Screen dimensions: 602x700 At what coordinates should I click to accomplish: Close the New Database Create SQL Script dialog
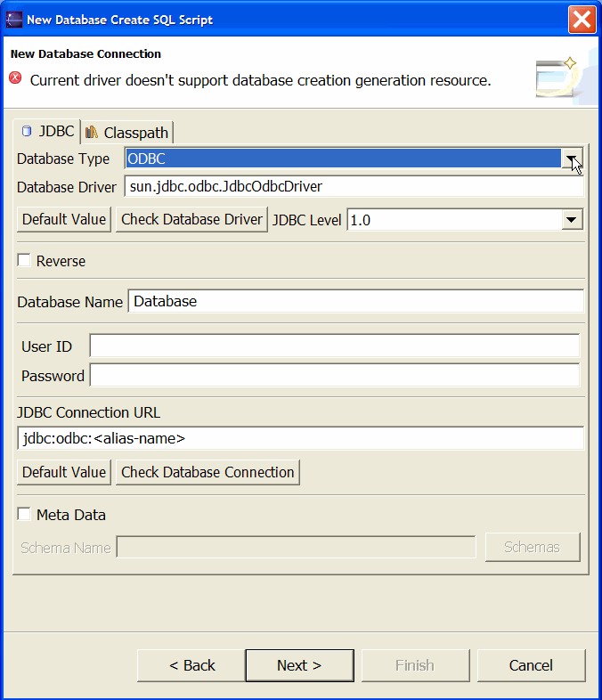point(582,20)
